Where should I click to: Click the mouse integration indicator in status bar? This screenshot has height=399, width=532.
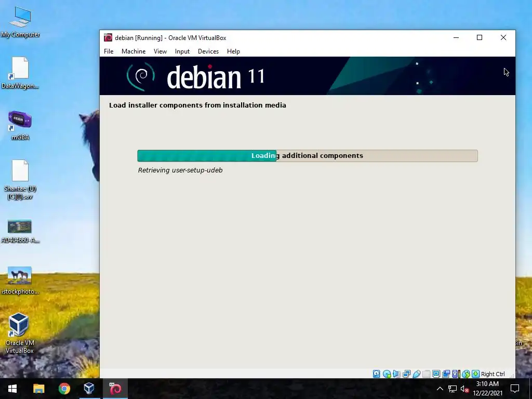coord(466,374)
